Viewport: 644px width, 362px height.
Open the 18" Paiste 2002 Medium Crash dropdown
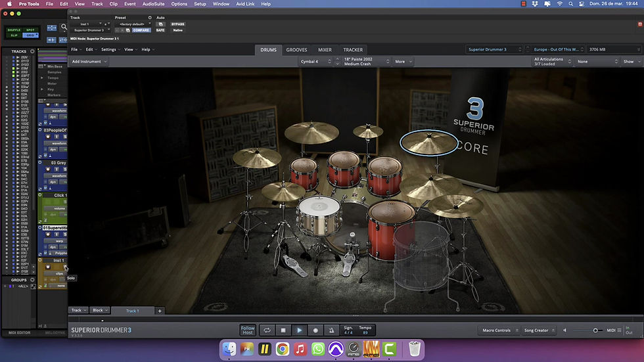[x=365, y=62]
